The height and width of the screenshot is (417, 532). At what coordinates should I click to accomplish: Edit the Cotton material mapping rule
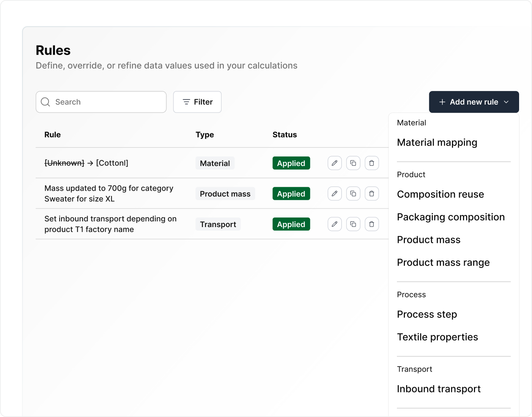pos(334,163)
